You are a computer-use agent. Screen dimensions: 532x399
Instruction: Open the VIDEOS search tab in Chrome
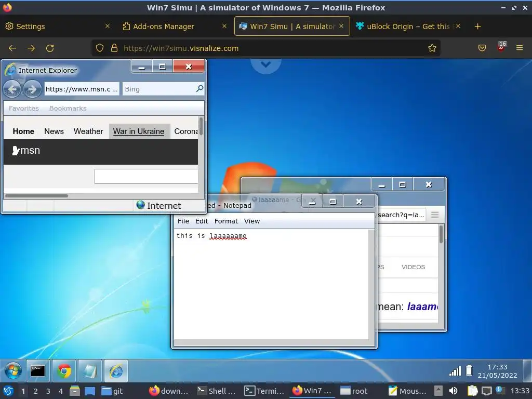pos(413,267)
